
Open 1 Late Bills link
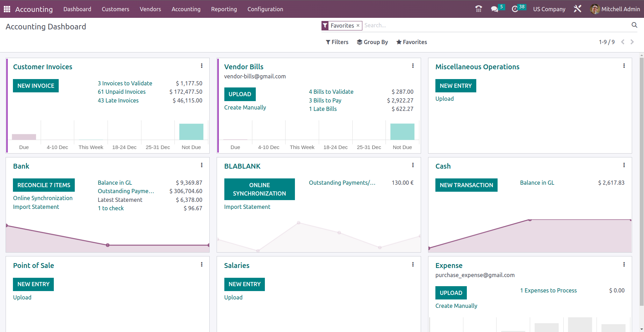point(323,109)
